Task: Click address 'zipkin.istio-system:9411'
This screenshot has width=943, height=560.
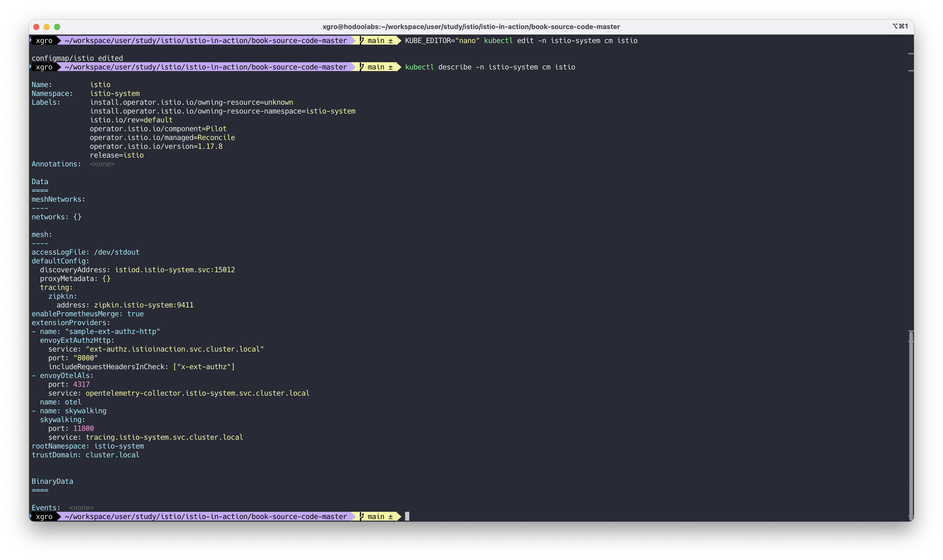Action: 144,305
